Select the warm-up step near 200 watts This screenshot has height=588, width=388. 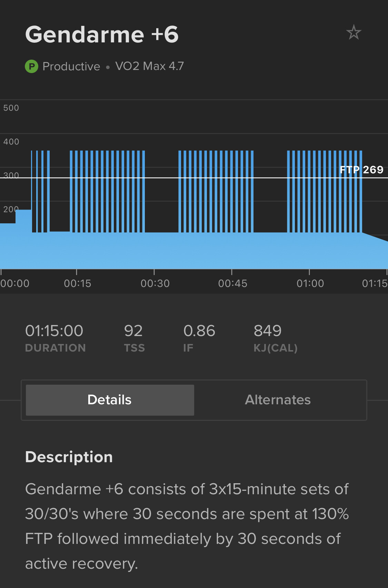(23, 238)
